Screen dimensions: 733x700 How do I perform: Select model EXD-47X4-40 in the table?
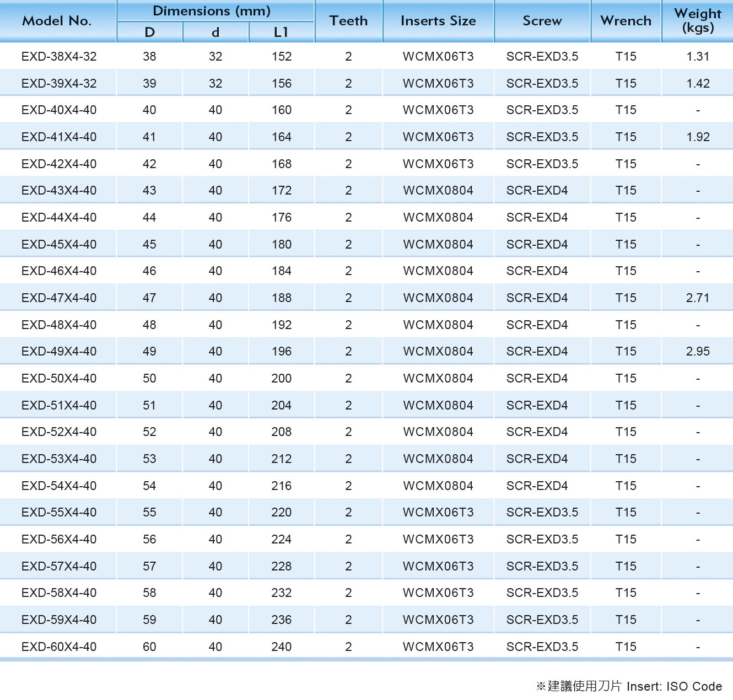pos(59,298)
